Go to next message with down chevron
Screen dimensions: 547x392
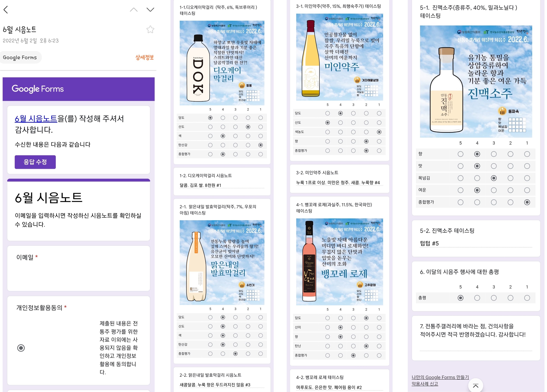(150, 10)
